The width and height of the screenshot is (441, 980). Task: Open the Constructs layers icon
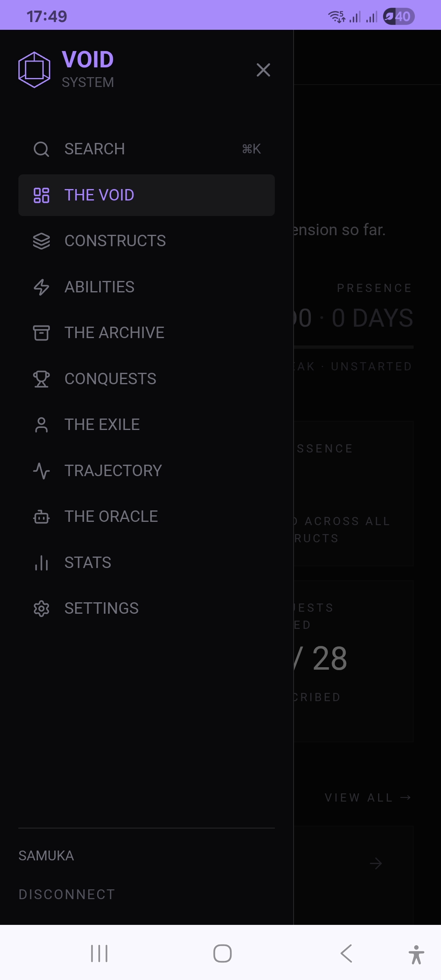point(41,241)
